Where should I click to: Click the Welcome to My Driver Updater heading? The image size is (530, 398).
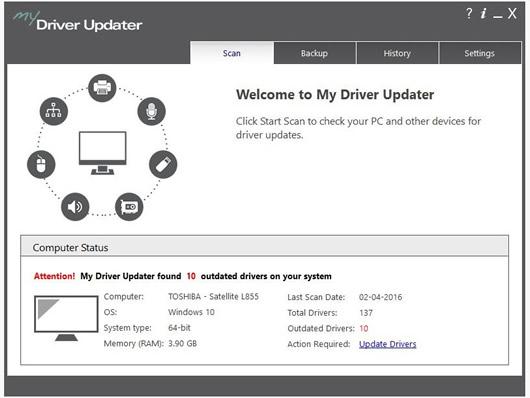(x=335, y=94)
